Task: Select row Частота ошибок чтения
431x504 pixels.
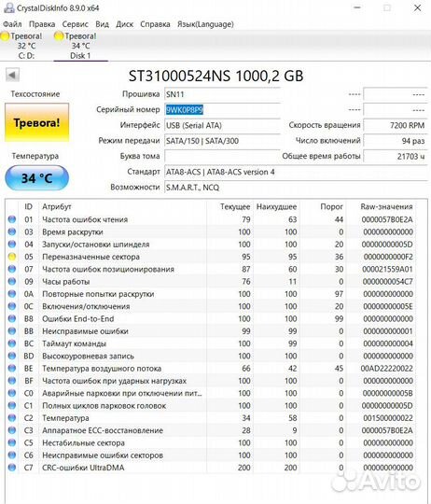Action: (211, 219)
